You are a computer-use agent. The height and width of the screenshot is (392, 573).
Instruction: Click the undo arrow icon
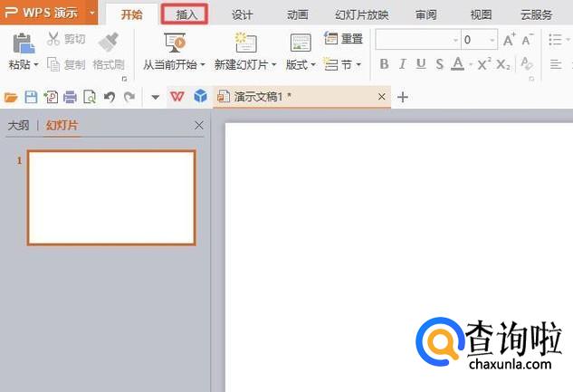pyautogui.click(x=109, y=97)
